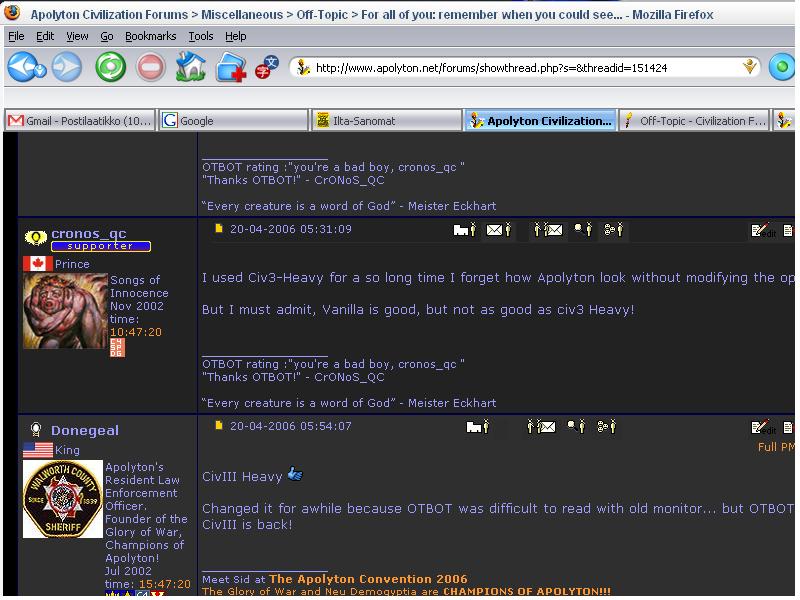Image resolution: width=800 pixels, height=600 pixels.
Task: Switch to the Gmail tab
Action: (x=80, y=121)
